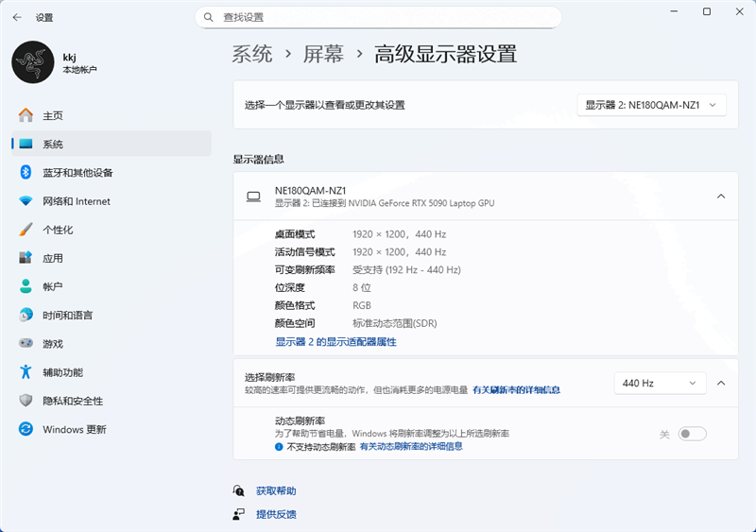Screen dimensions: 756x532
Task: Open 时间和语言 settings page
Action: 112,315
